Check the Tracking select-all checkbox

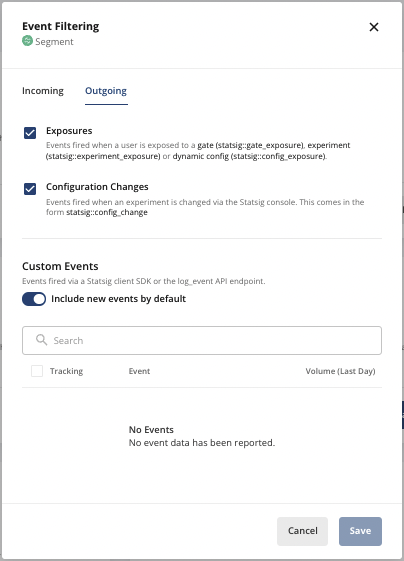37,371
